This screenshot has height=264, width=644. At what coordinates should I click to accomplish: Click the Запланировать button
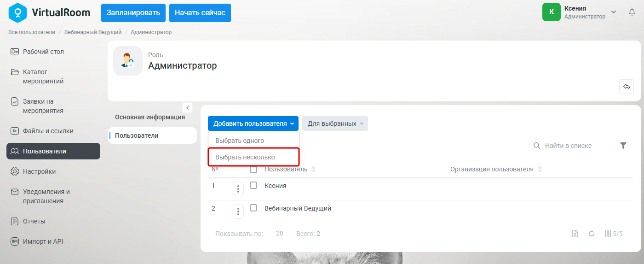pos(133,13)
